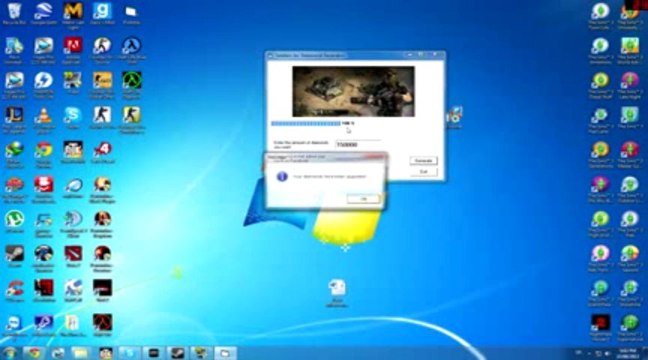Open the uTorrent desktop icon
Viewport: 648px width, 360px height.
(x=14, y=219)
